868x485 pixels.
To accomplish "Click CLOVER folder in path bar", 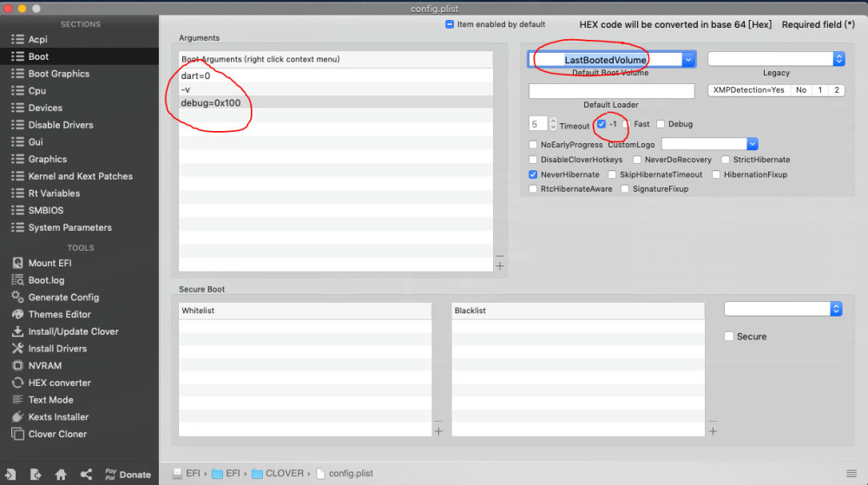I will 278,474.
